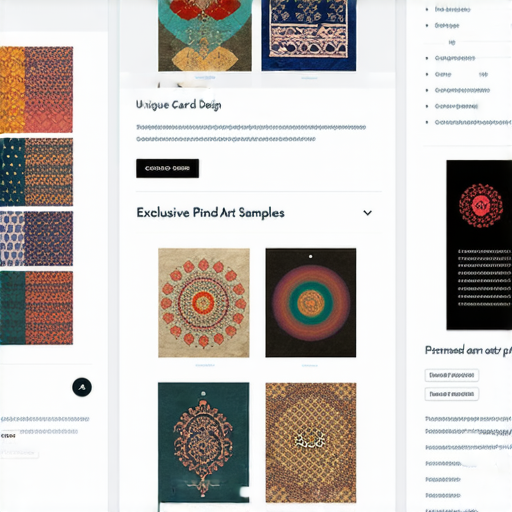Image resolution: width=512 pixels, height=512 pixels.
Task: Select the teal and rust pattern swatch
Action: tap(36, 308)
